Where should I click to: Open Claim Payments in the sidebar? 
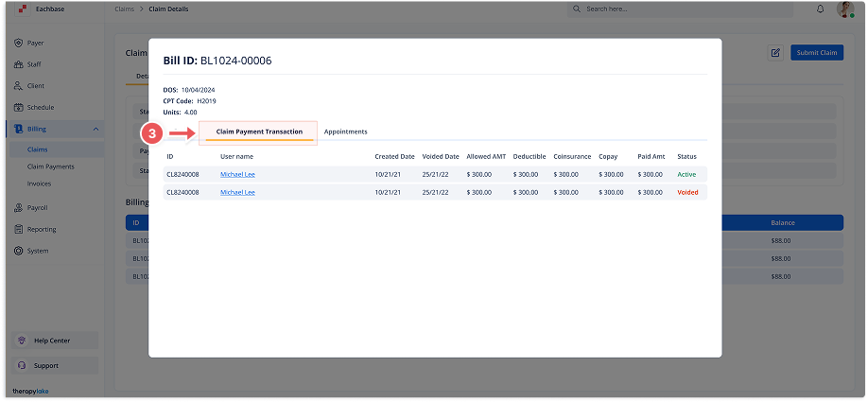50,166
